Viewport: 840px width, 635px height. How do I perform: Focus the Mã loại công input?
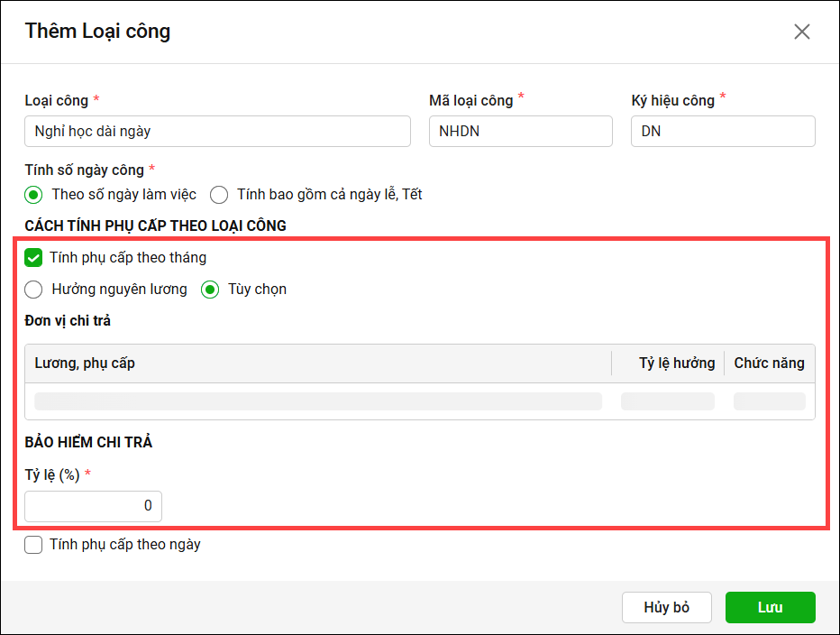coord(520,132)
